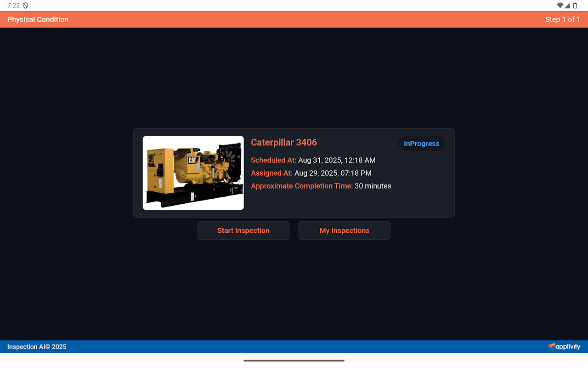Tap the shield icon next to the clock

click(26, 6)
